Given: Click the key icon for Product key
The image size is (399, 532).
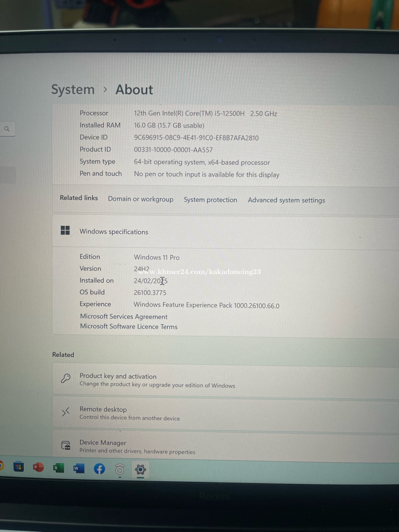Looking at the screenshot, I should pyautogui.click(x=66, y=378).
